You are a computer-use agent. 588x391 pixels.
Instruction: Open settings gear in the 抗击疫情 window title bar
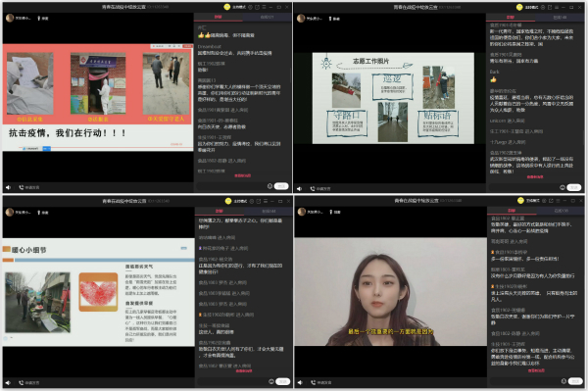tap(251, 7)
